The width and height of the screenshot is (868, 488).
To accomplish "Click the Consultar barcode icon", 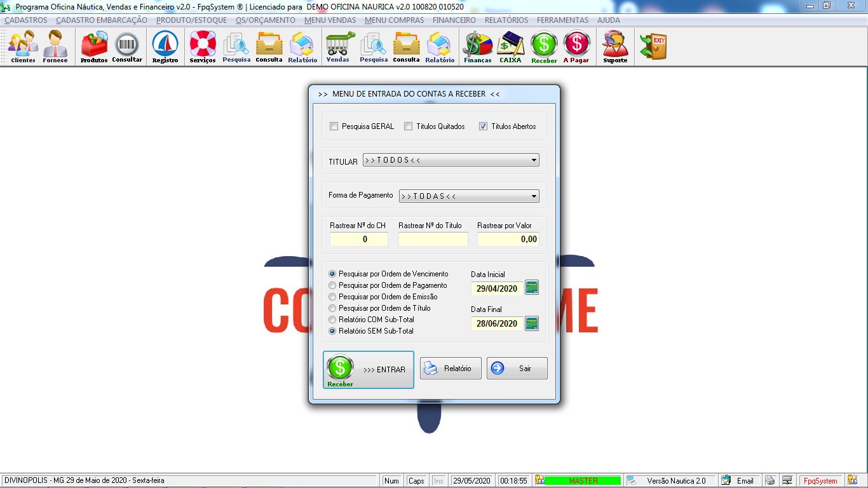I will tap(127, 47).
